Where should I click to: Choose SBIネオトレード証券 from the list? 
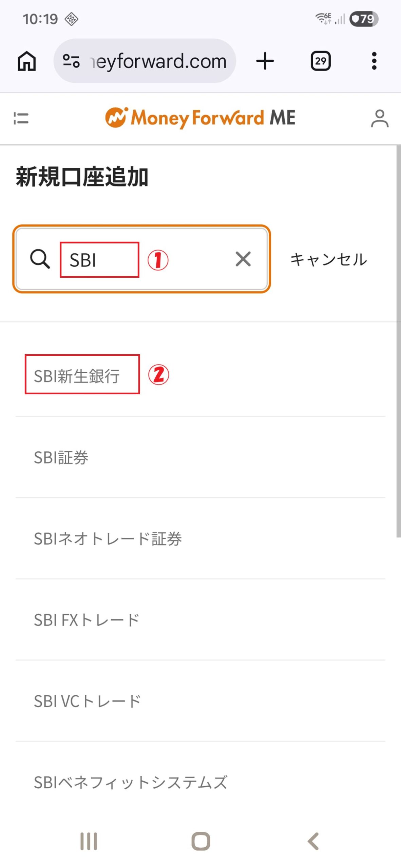click(x=108, y=538)
